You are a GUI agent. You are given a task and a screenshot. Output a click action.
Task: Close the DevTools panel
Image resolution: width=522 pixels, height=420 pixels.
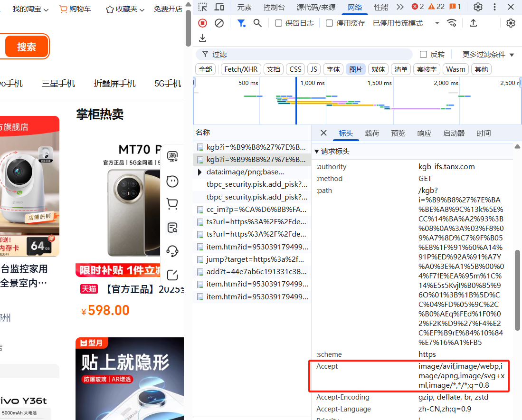click(511, 7)
